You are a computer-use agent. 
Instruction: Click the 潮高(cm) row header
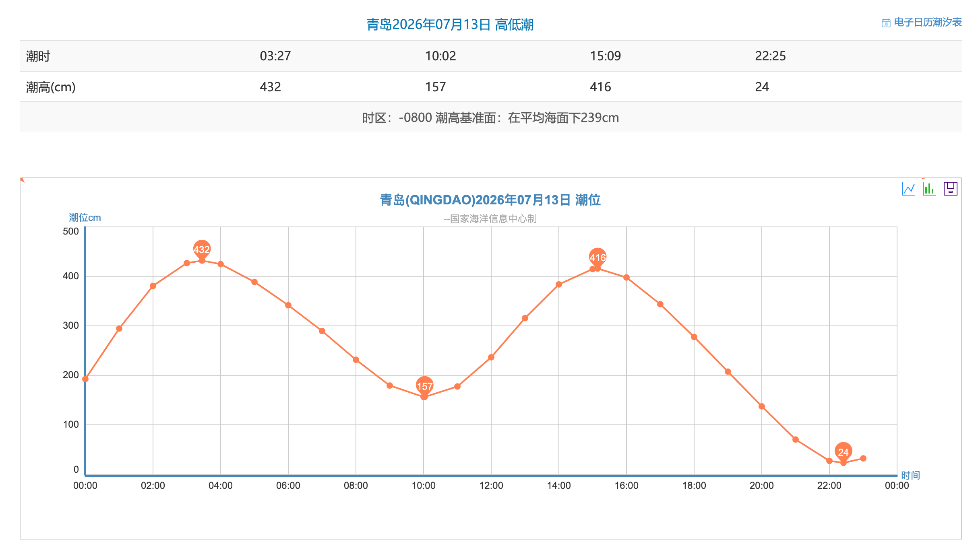click(51, 87)
